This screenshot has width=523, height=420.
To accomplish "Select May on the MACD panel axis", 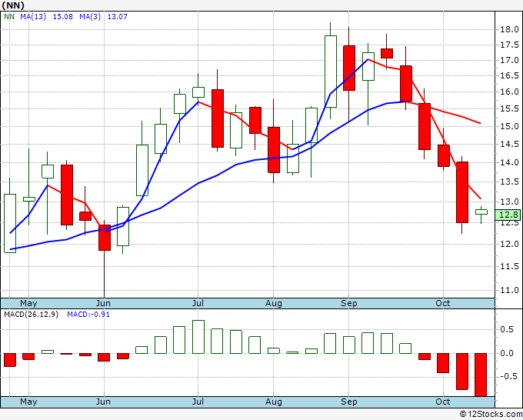I will pyautogui.click(x=28, y=402).
